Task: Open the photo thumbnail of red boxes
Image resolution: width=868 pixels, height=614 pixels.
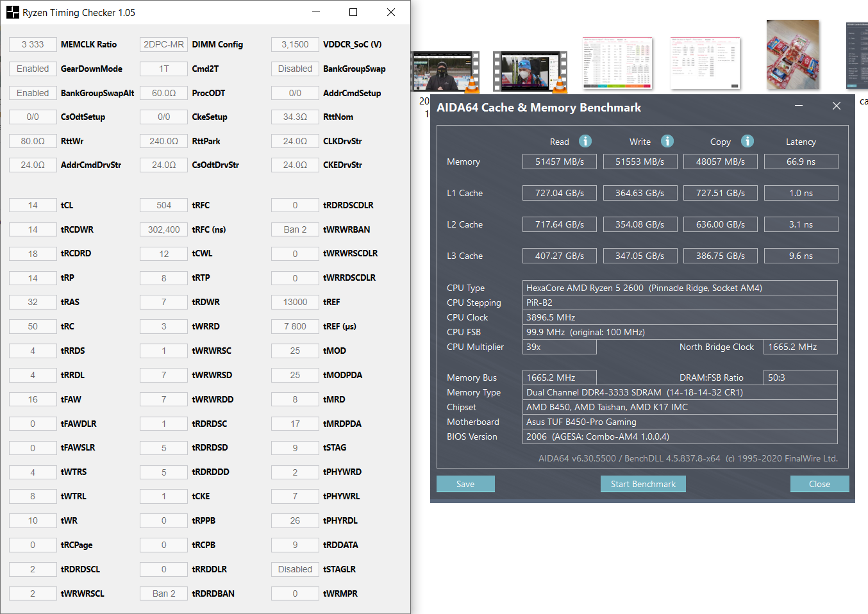Action: pos(793,54)
